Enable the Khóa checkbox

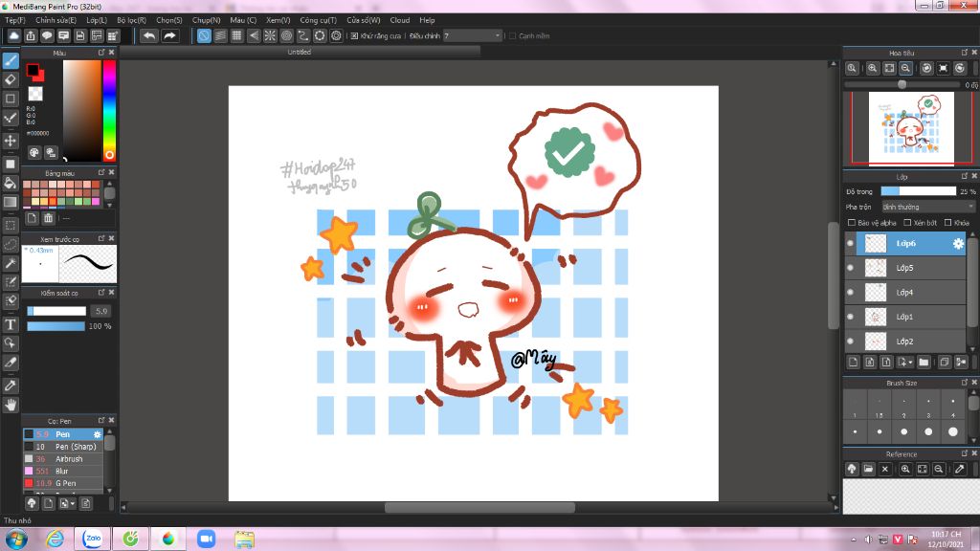947,222
